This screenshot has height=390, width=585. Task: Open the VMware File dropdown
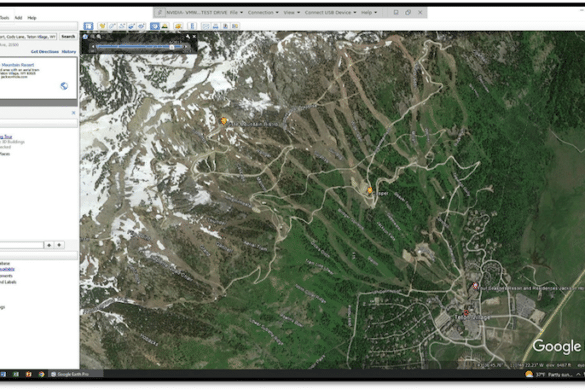point(236,12)
